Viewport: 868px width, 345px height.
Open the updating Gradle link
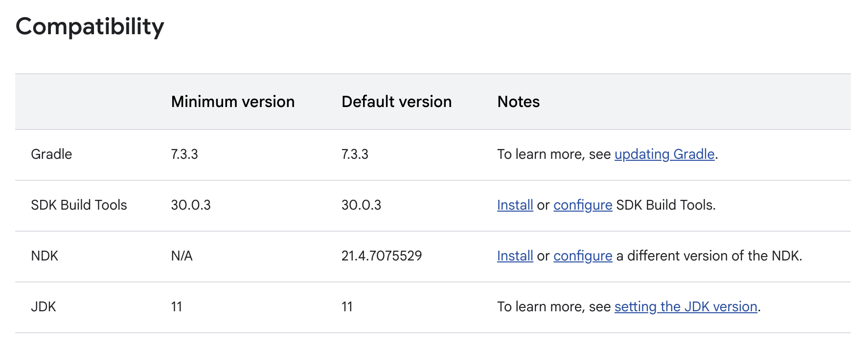click(664, 154)
